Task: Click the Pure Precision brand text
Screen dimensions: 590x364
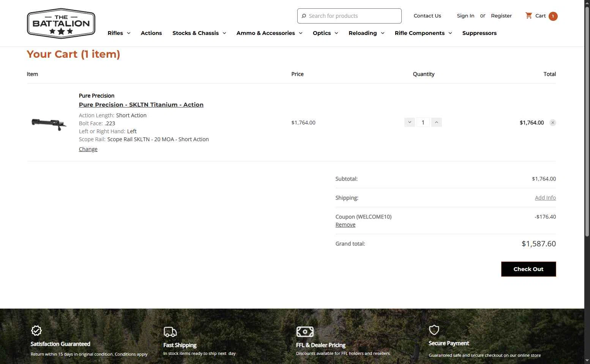Action: tap(96, 96)
